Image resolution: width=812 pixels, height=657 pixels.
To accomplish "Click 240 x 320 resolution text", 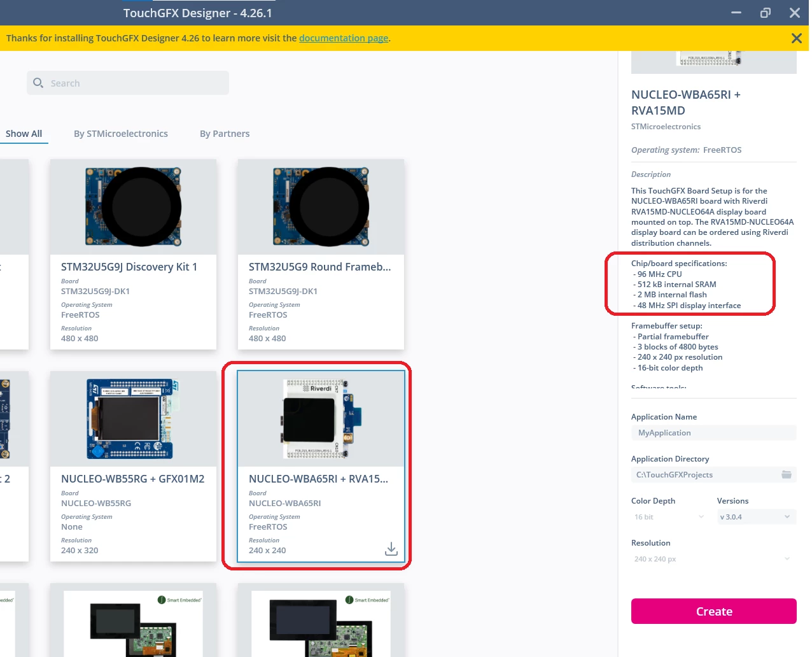I will [80, 551].
